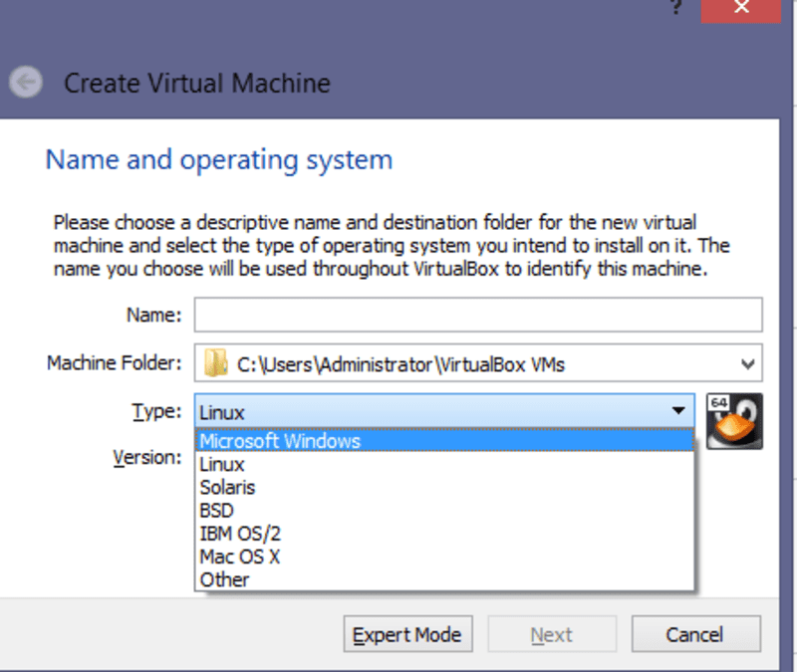Click the back arrow beside Create Virtual Machine
797x672 pixels.
point(26,82)
